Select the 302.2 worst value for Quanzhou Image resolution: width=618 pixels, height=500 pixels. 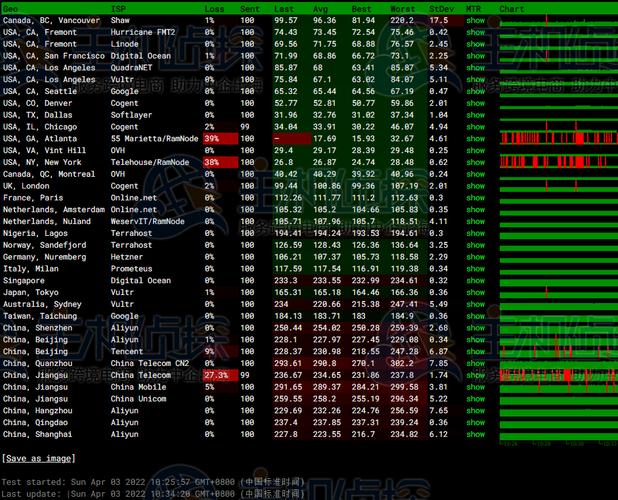pos(402,363)
